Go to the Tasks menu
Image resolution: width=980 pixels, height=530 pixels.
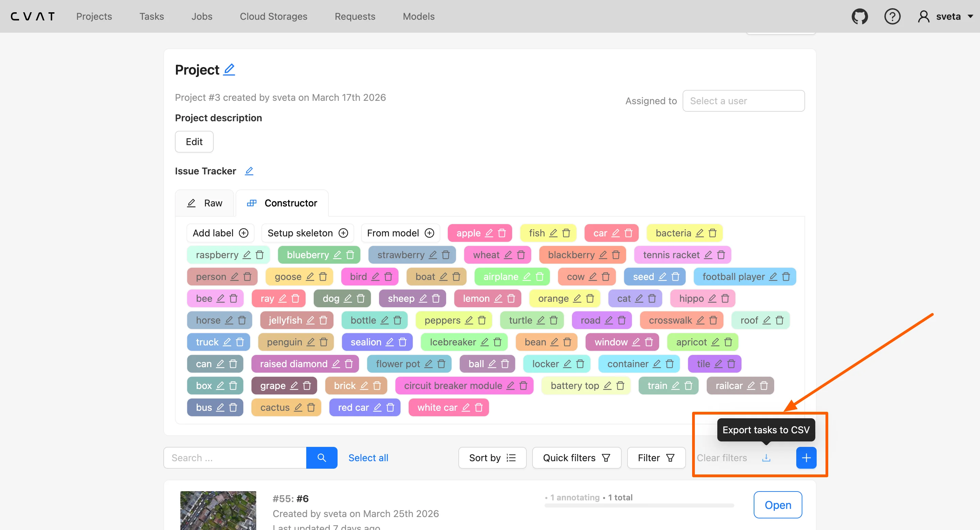coord(151,16)
